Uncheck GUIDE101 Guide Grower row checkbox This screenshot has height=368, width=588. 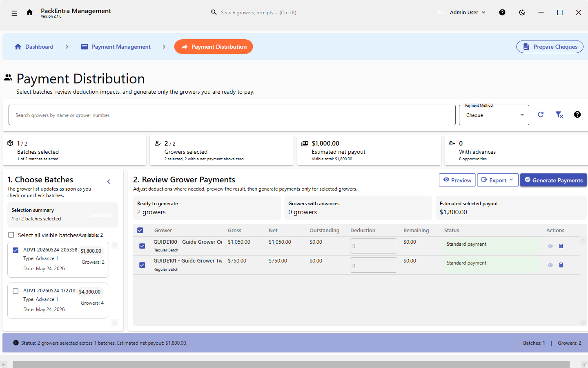pos(142,265)
